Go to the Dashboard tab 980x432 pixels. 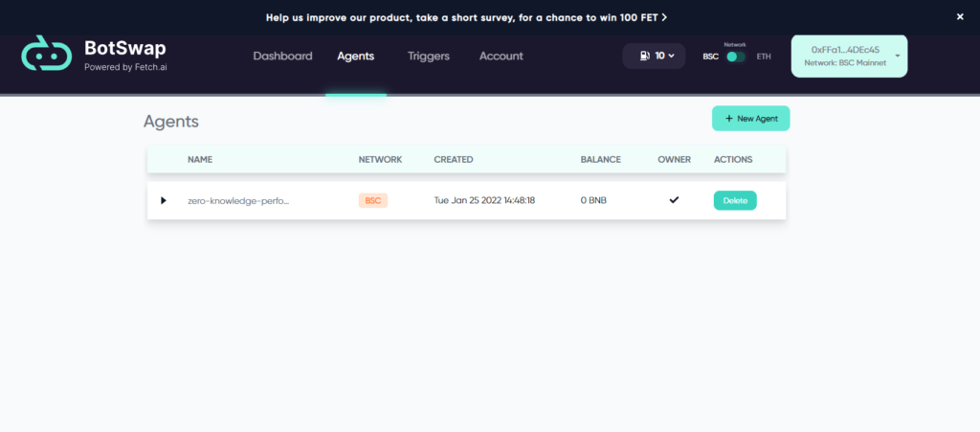[282, 57]
